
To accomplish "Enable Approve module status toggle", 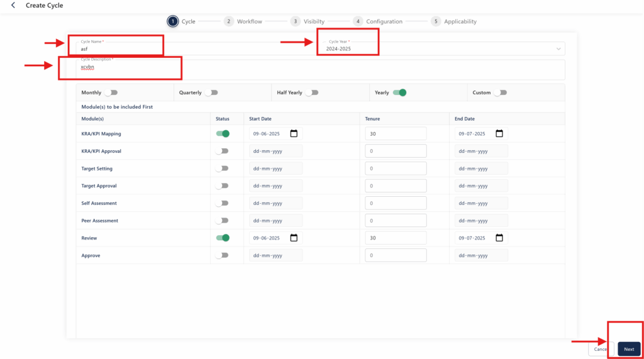I will tap(222, 255).
